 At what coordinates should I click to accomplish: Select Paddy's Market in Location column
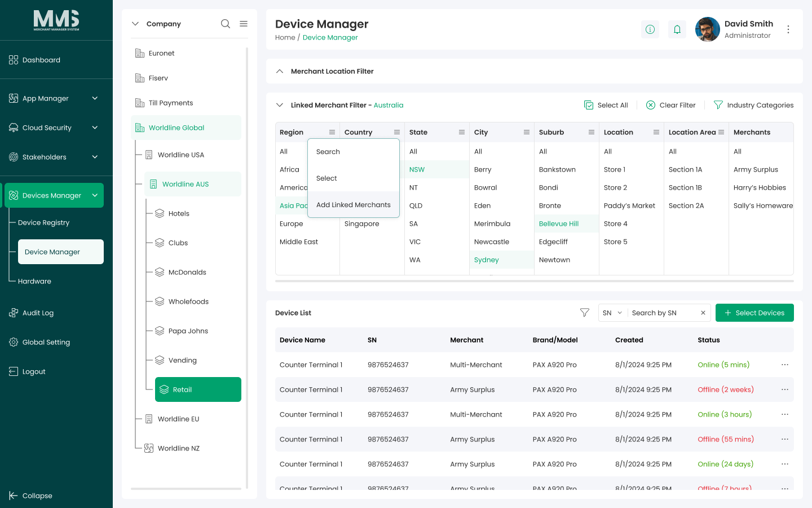629,205
